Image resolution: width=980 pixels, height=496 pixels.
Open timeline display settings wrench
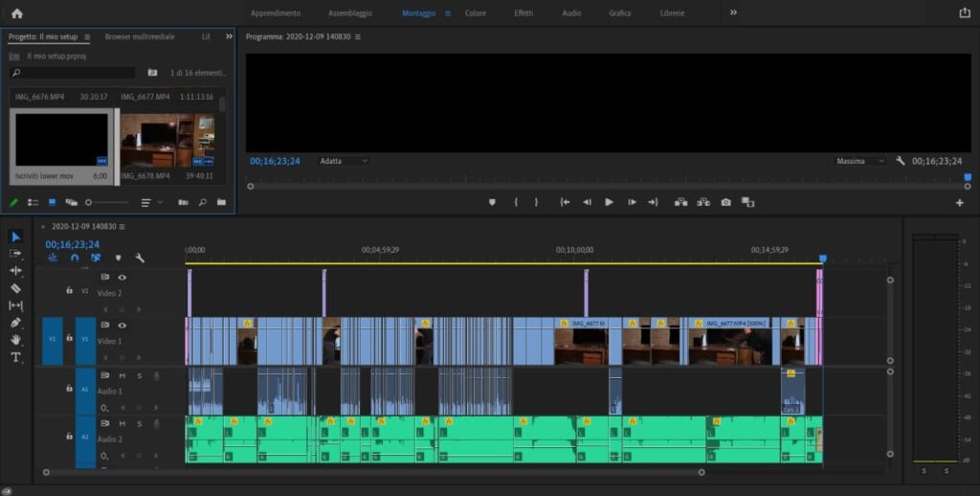pyautogui.click(x=140, y=258)
